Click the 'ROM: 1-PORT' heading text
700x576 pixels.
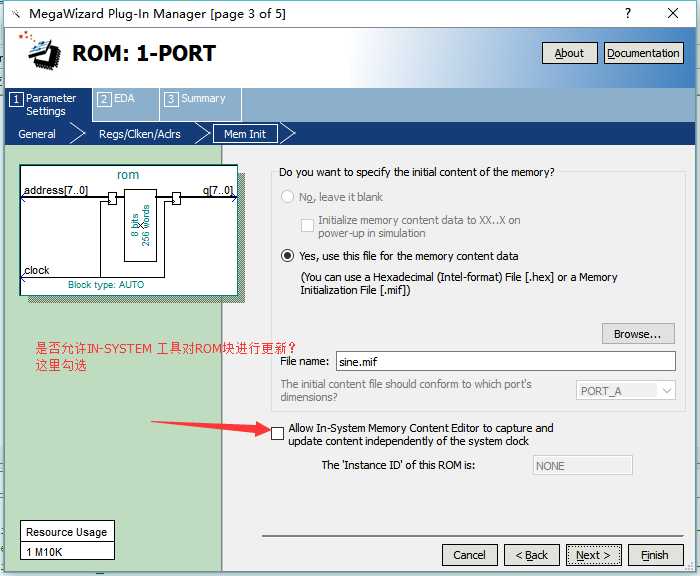click(144, 54)
